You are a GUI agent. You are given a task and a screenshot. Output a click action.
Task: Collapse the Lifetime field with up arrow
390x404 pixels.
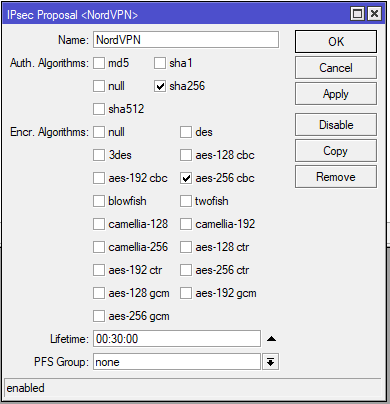pyautogui.click(x=271, y=339)
